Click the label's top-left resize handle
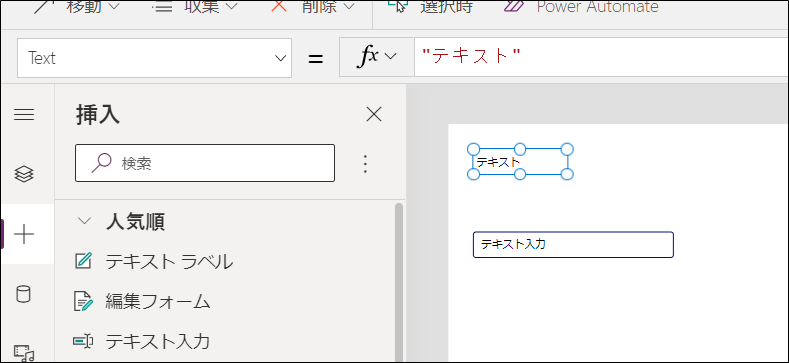 (x=474, y=149)
